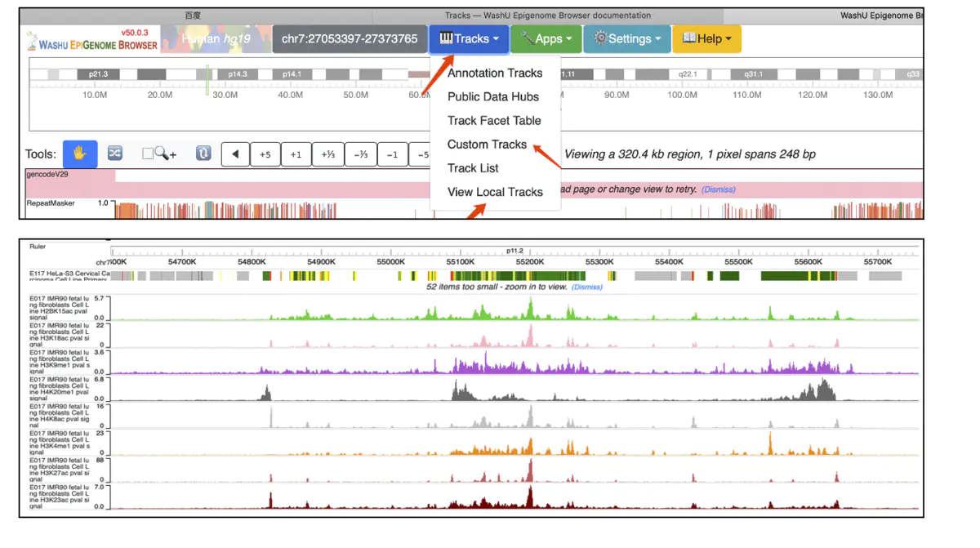Click the tall orange H3K4me1 peak near 55550K

[770, 443]
